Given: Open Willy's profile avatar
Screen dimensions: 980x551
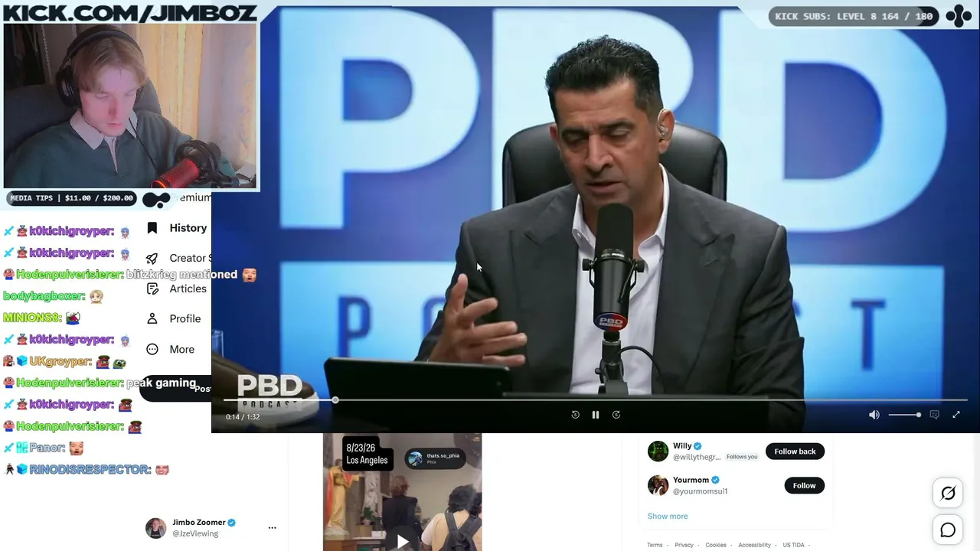Looking at the screenshot, I should (658, 452).
